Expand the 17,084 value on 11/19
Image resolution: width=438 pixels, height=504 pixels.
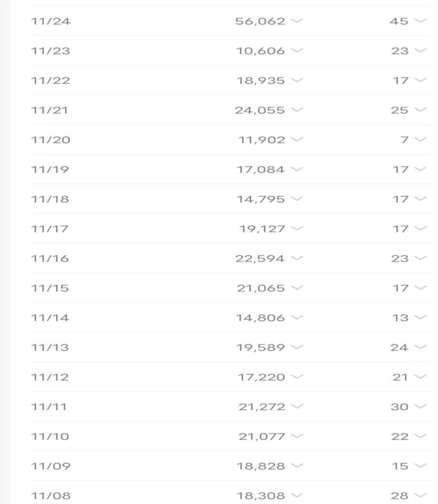tap(297, 170)
